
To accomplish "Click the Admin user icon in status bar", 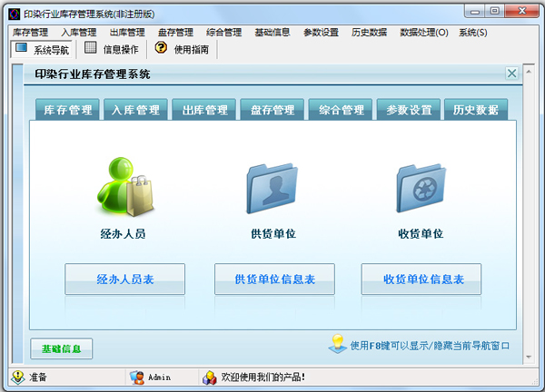I will click(137, 377).
